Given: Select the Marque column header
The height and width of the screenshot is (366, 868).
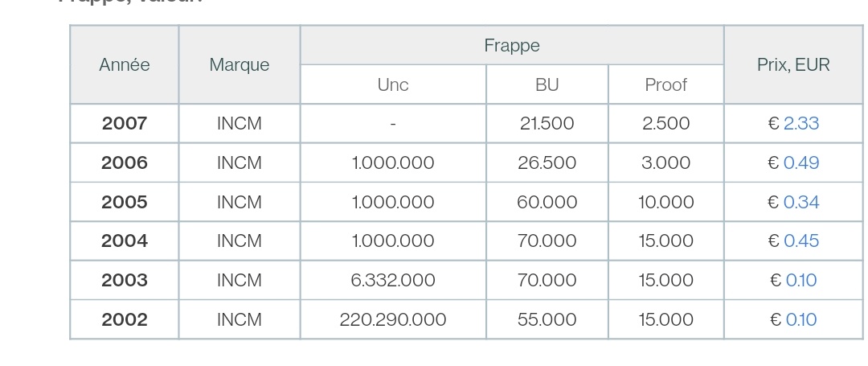Looking at the screenshot, I should click(240, 65).
